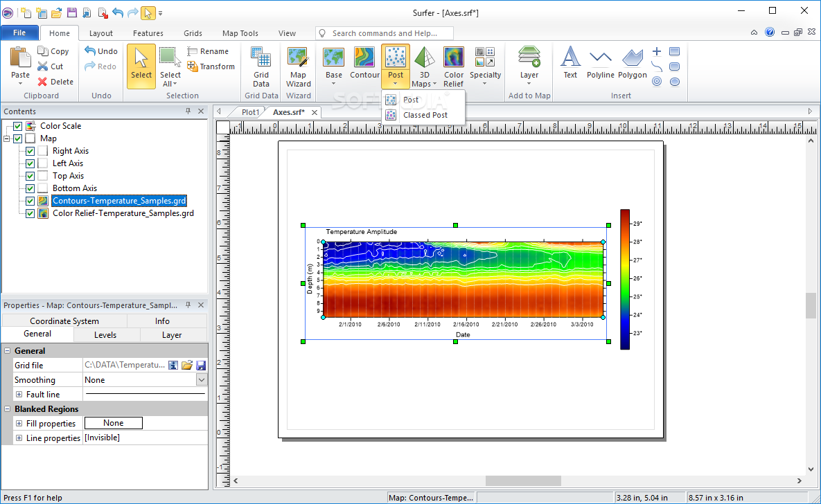Choose Classed Post from the dropdown menu
Image resolution: width=821 pixels, height=504 pixels.
tap(423, 115)
